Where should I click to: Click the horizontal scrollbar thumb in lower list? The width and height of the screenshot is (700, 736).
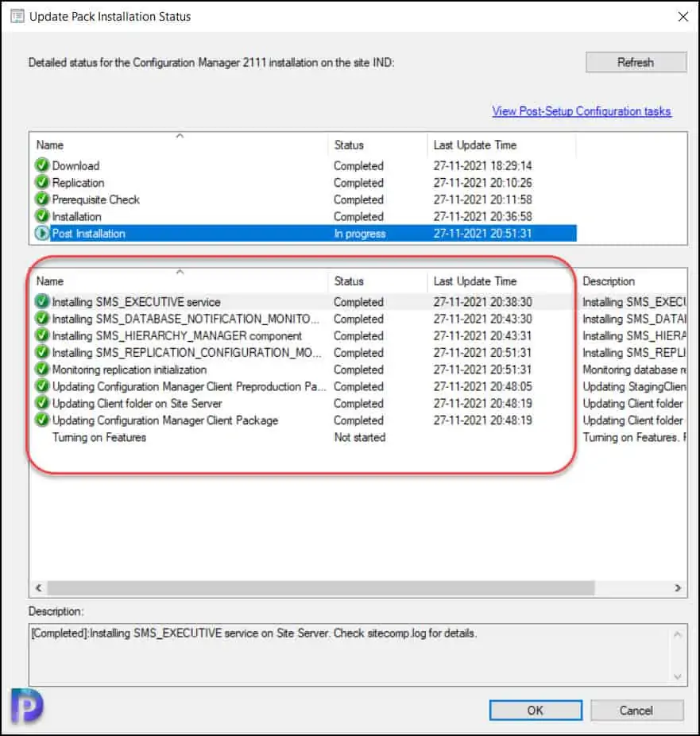coord(321,587)
